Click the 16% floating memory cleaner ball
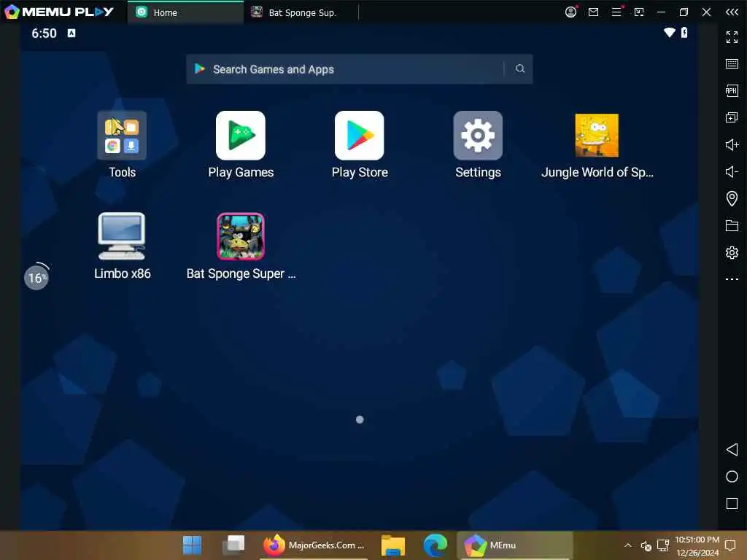747x560 pixels. tap(36, 277)
